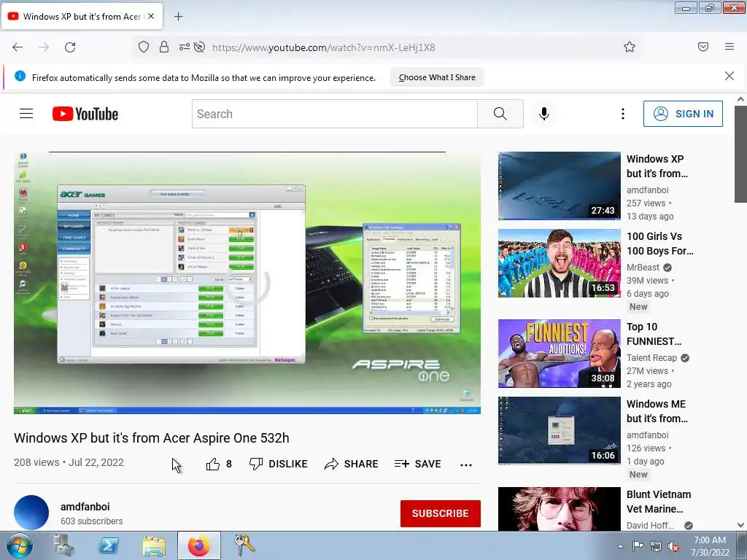747x560 pixels.
Task: Start voice search with the microphone icon
Action: tap(544, 114)
